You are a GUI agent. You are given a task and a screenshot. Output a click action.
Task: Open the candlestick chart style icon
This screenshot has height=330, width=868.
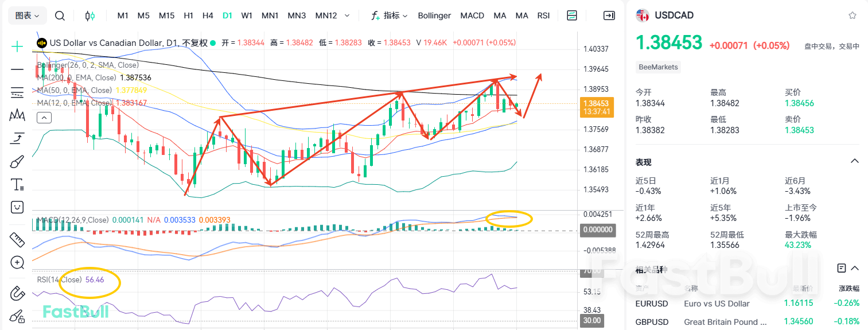tap(90, 15)
